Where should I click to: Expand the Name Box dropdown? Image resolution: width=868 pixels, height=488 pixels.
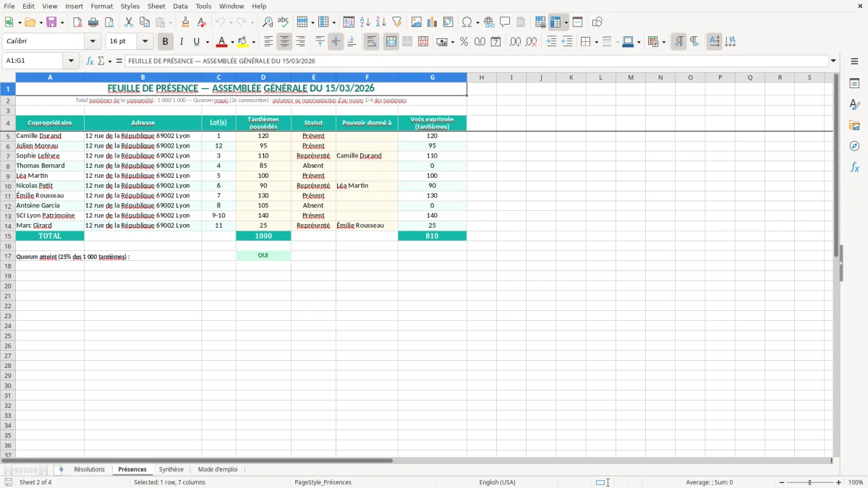coord(71,61)
